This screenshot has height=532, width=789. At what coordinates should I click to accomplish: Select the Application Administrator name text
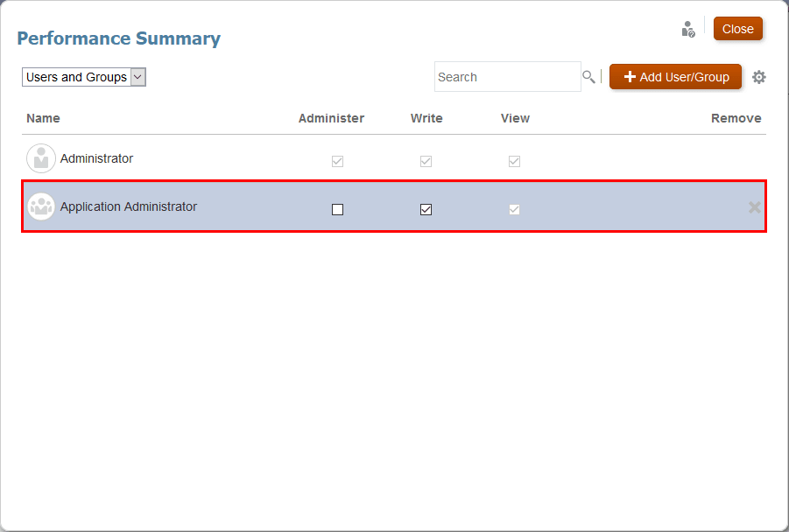129,206
